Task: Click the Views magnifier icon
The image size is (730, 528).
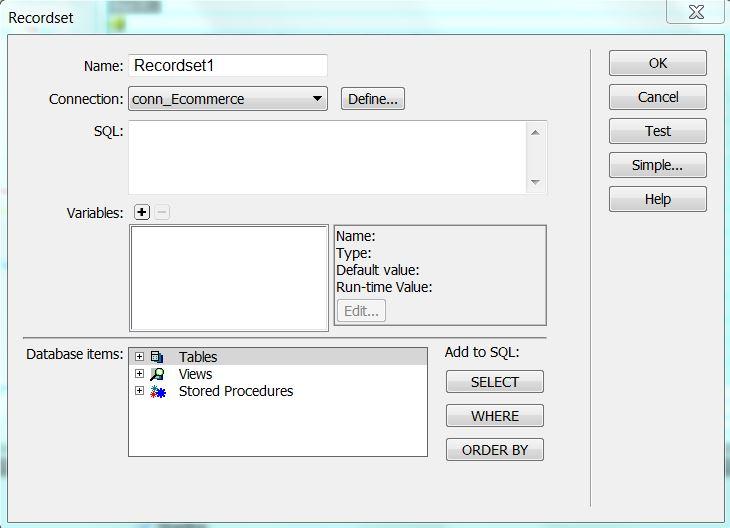Action: pos(157,374)
